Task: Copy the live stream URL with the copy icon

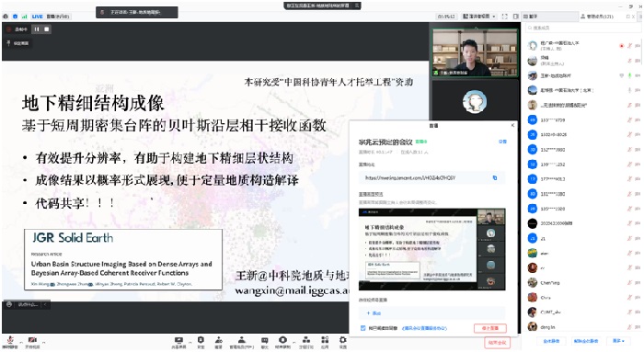Action: pos(495,177)
